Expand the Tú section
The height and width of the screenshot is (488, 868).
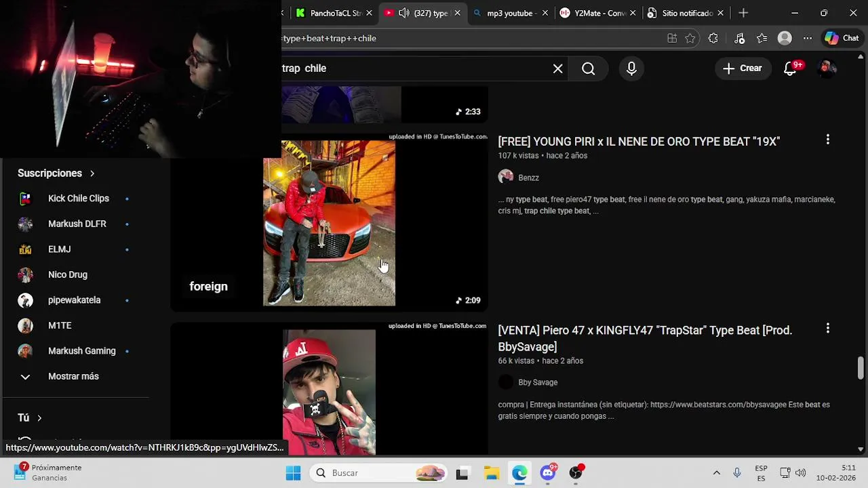click(30, 418)
